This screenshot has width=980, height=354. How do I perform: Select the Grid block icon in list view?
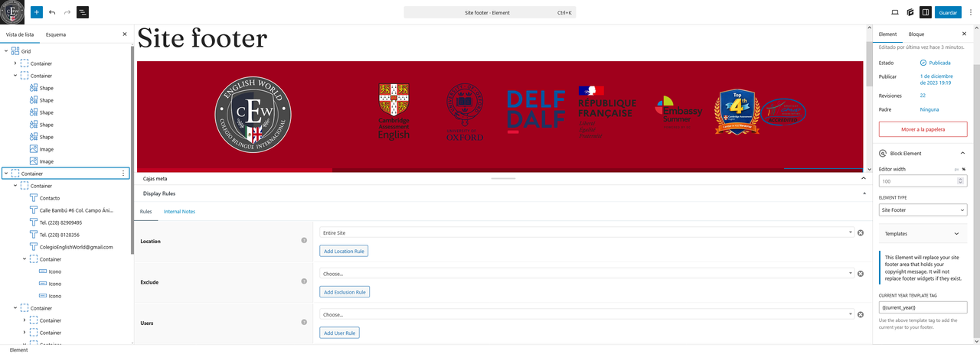click(15, 51)
